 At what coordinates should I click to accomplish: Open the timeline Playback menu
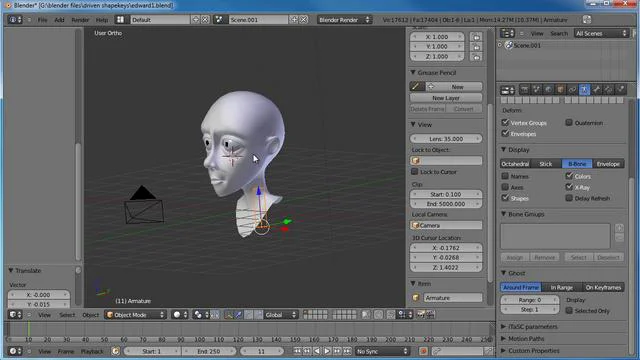(x=92, y=351)
